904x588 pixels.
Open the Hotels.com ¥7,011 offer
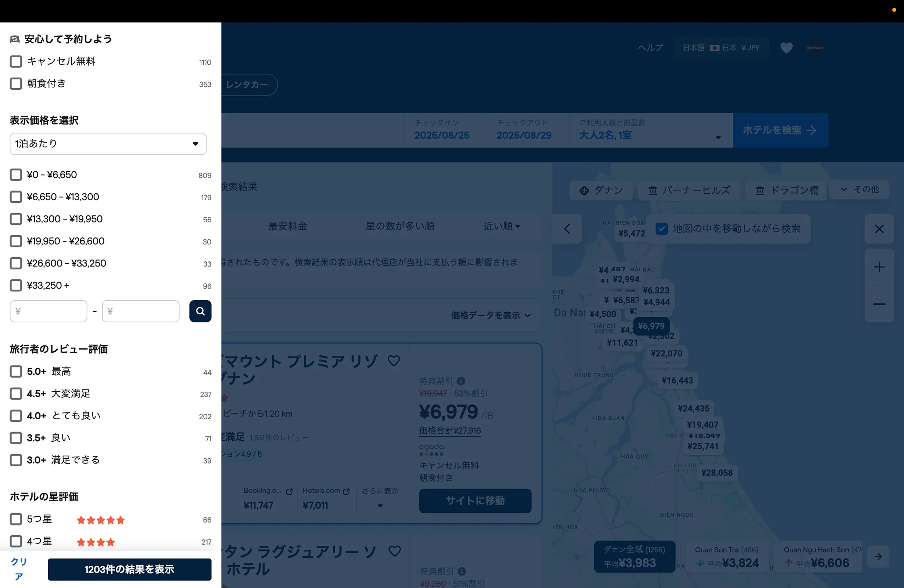click(x=326, y=498)
